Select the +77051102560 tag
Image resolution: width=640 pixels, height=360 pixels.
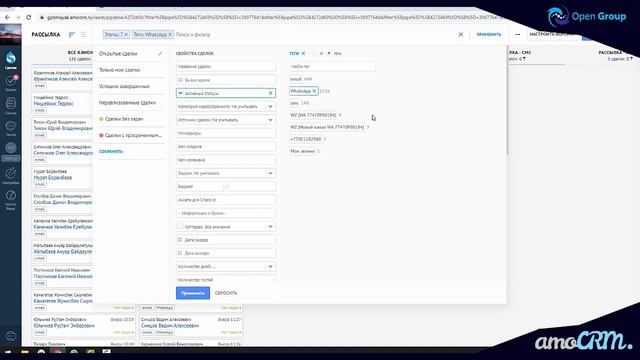pos(306,139)
